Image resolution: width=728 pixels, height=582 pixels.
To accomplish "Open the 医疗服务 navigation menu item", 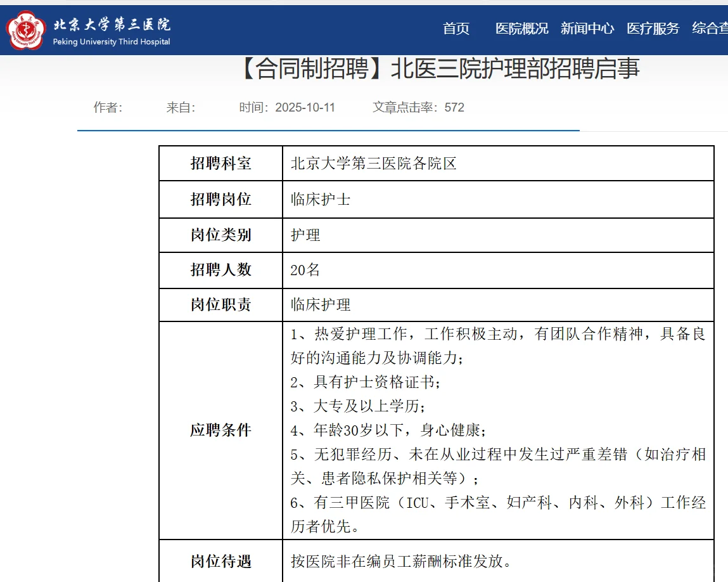I will (x=653, y=29).
